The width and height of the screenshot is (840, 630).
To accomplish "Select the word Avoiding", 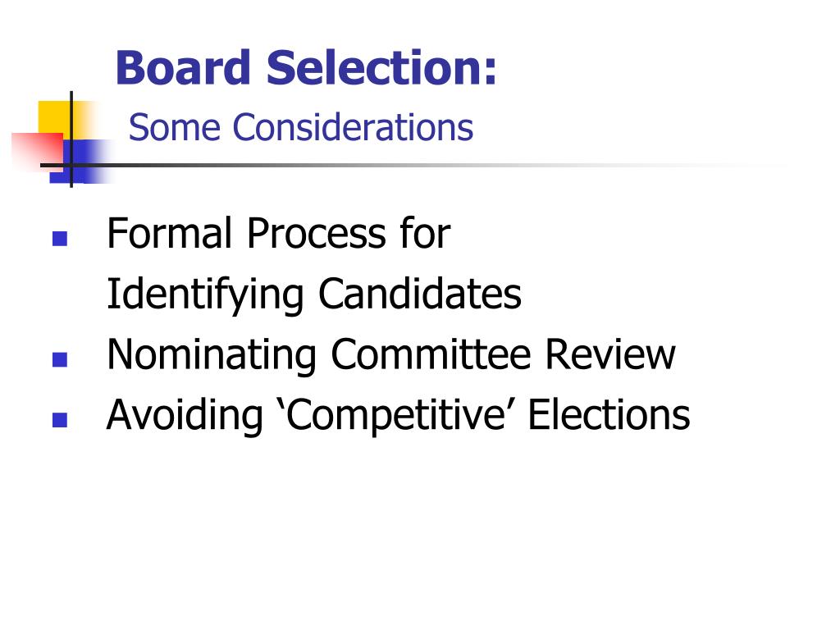I will (185, 416).
